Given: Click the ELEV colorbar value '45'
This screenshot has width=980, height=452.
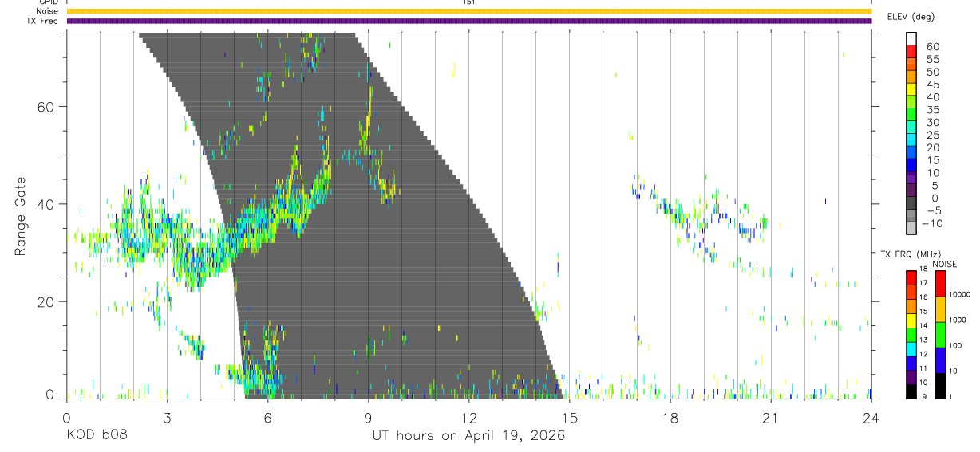Looking at the screenshot, I should click(x=932, y=85).
